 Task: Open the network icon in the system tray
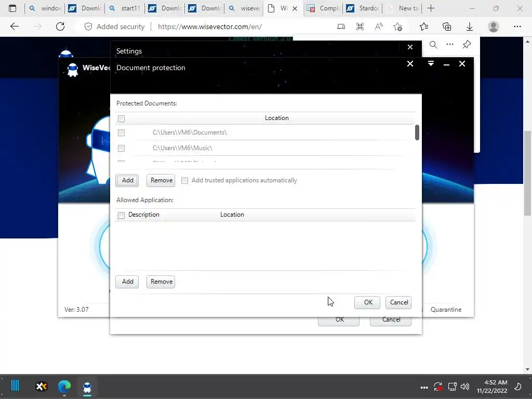(452, 387)
